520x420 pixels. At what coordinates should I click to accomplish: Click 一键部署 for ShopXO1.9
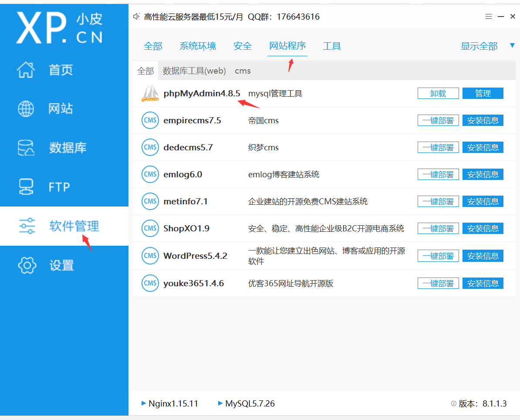[438, 228]
